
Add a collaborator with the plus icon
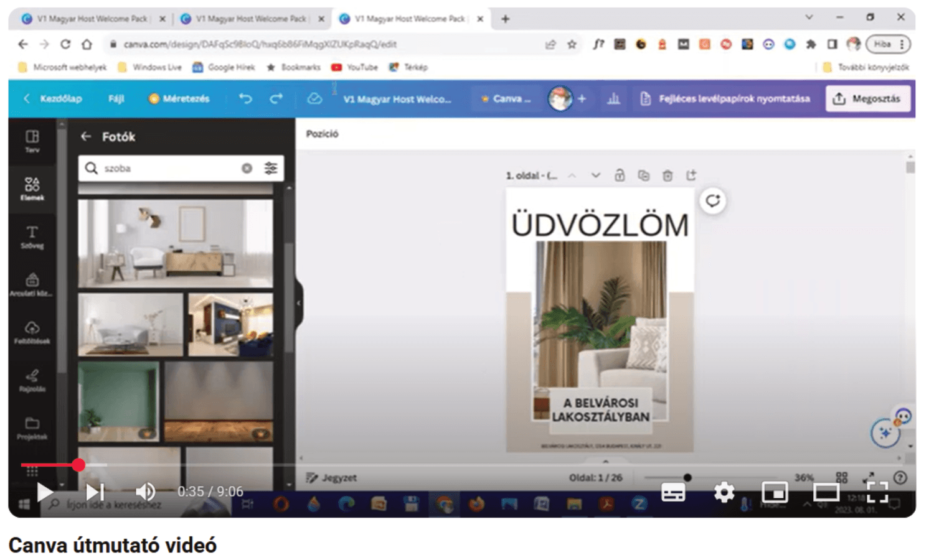[582, 98]
